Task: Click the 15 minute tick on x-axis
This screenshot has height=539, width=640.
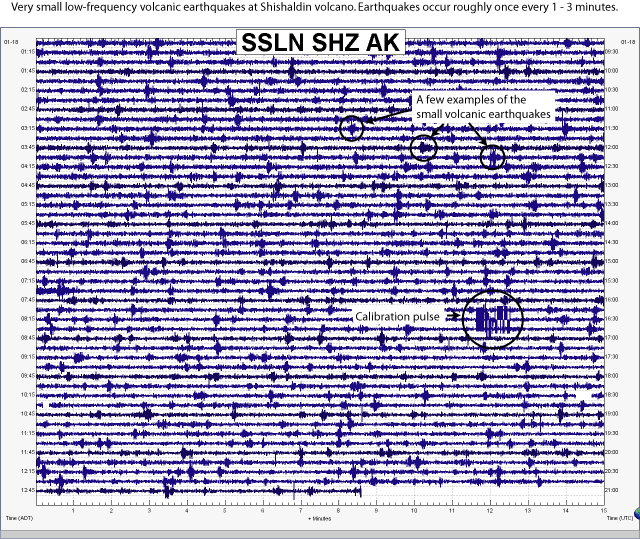Action: (603, 510)
